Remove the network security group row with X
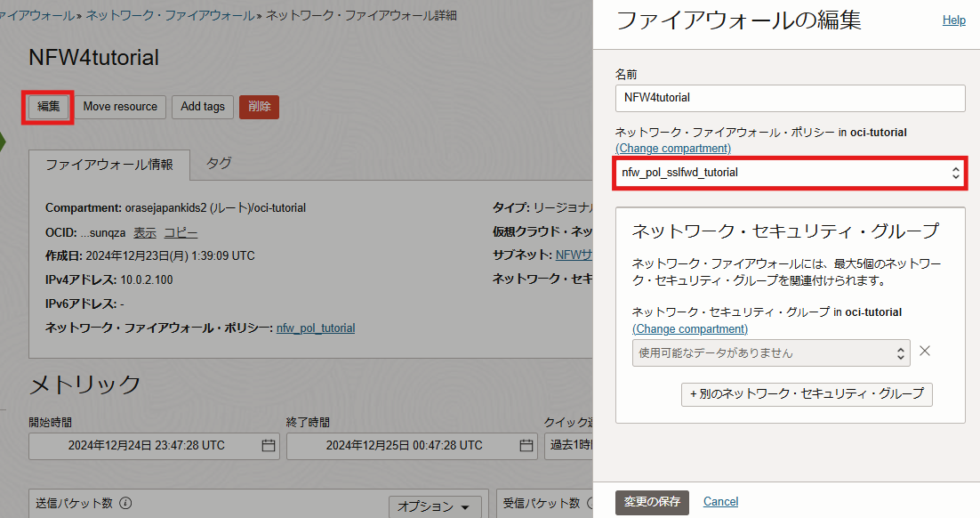980x518 pixels. (x=925, y=351)
